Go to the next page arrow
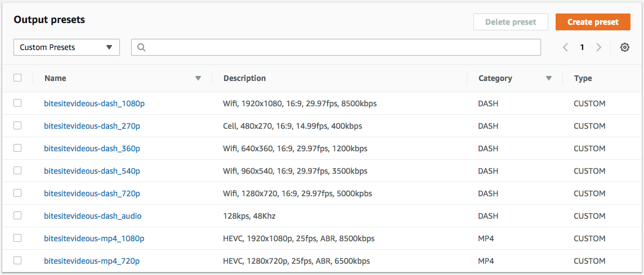The height and width of the screenshot is (275, 644). click(598, 47)
